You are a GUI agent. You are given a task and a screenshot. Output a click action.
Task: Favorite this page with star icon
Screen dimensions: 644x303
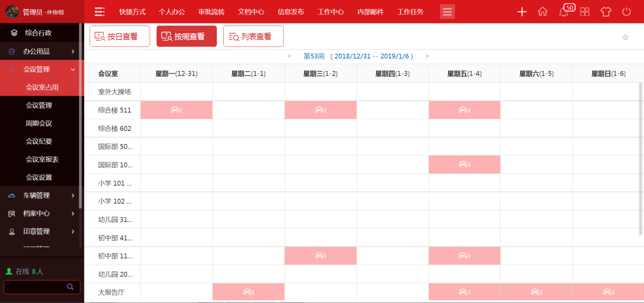(x=625, y=37)
